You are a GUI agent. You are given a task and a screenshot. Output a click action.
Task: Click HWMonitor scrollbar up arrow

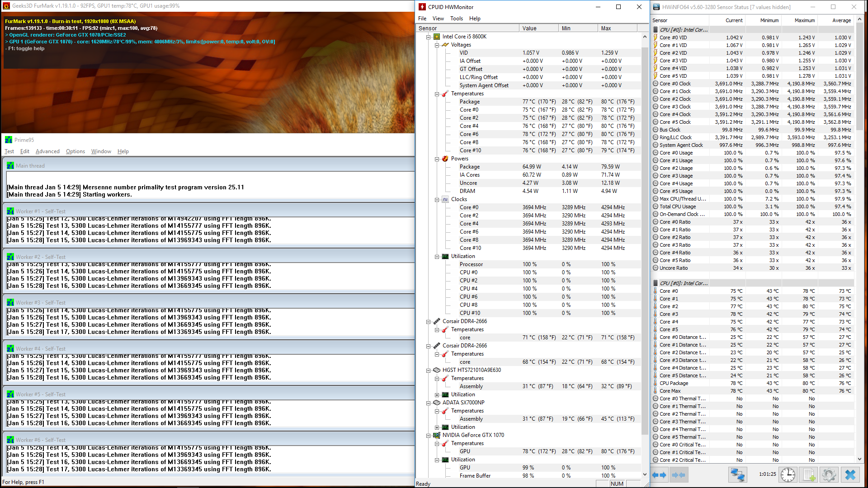point(645,37)
